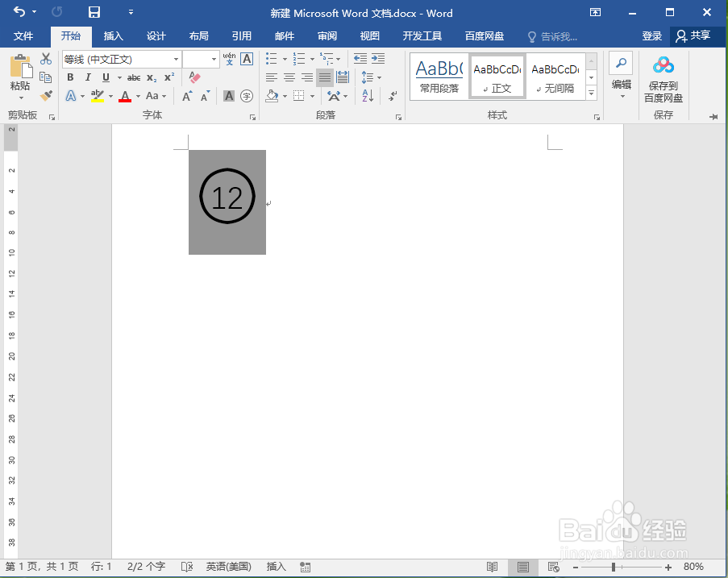Image resolution: width=728 pixels, height=578 pixels.
Task: Click the 英语(美国) language indicator
Action: point(228,567)
